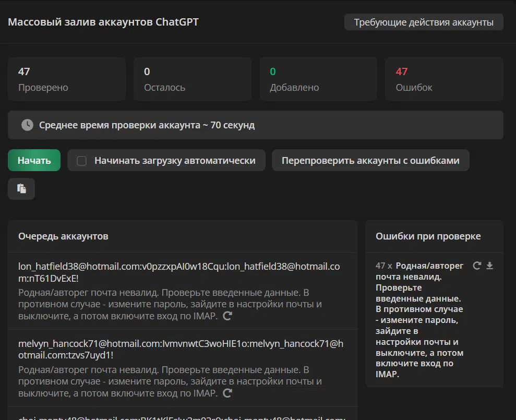Retry check for melvyn_hancock71 account icon
Viewport: 516px width, 420px height.
click(227, 393)
